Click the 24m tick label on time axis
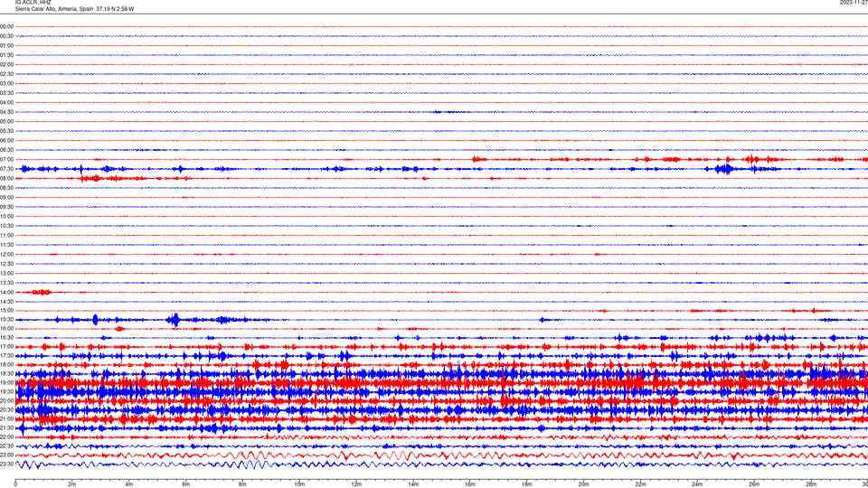This screenshot has height=488, width=868. 697,484
